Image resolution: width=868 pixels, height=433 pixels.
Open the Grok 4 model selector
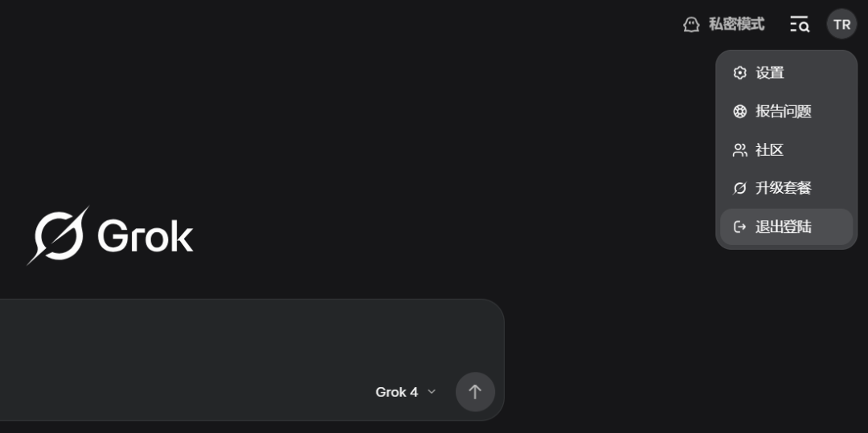397,392
